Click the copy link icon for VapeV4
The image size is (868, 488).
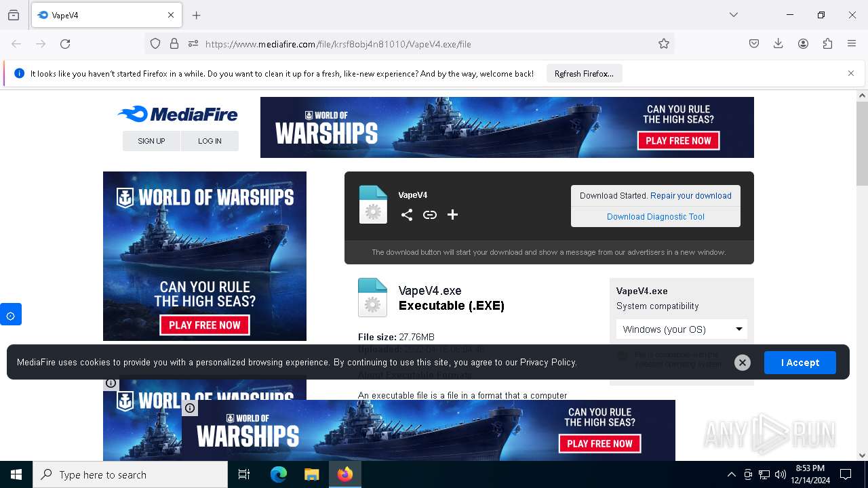point(430,215)
